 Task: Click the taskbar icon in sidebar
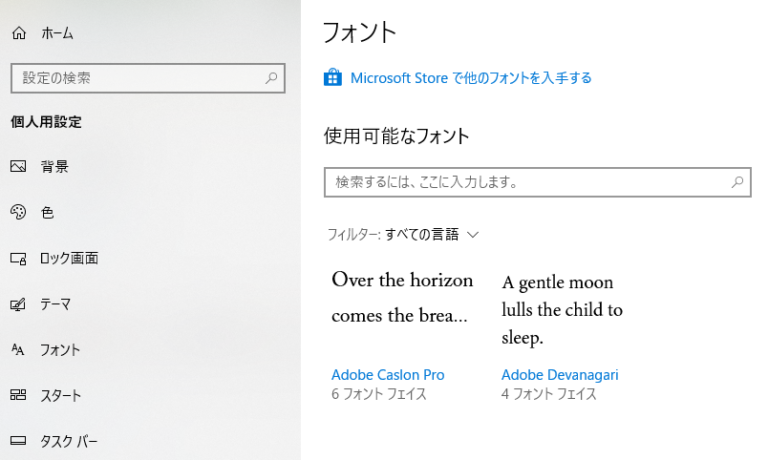click(18, 441)
